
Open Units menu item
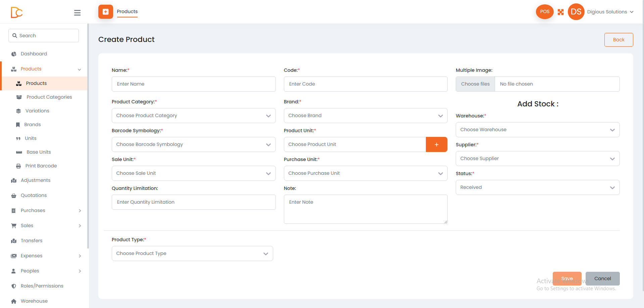[31, 138]
